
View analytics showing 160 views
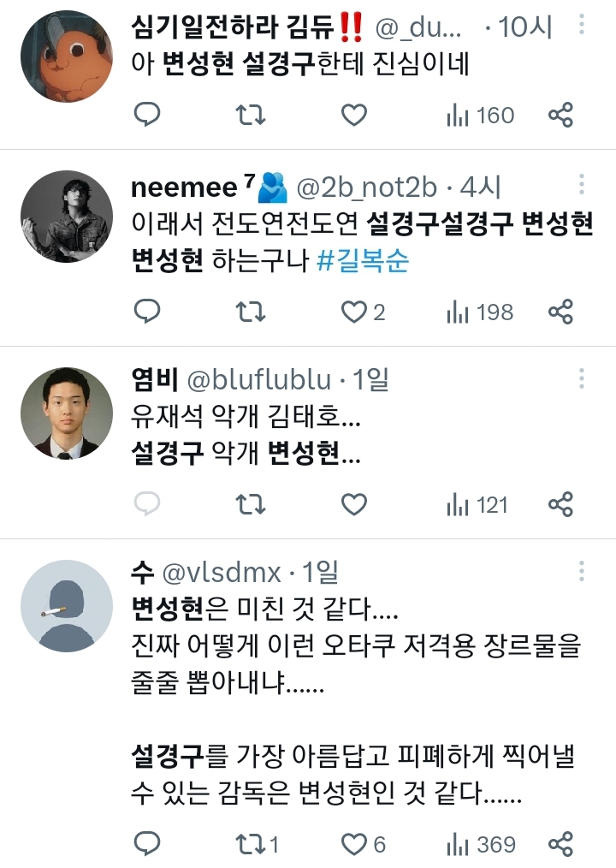(480, 115)
